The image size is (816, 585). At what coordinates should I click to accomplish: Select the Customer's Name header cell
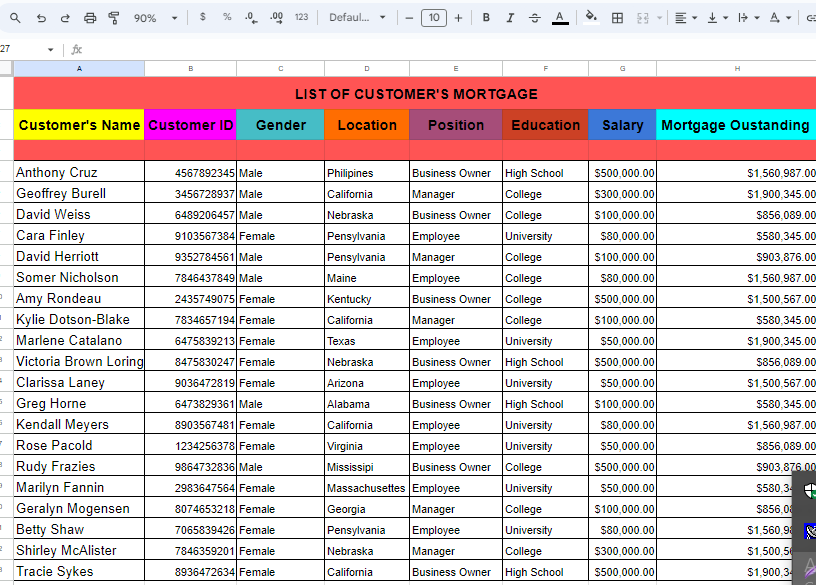[79, 125]
